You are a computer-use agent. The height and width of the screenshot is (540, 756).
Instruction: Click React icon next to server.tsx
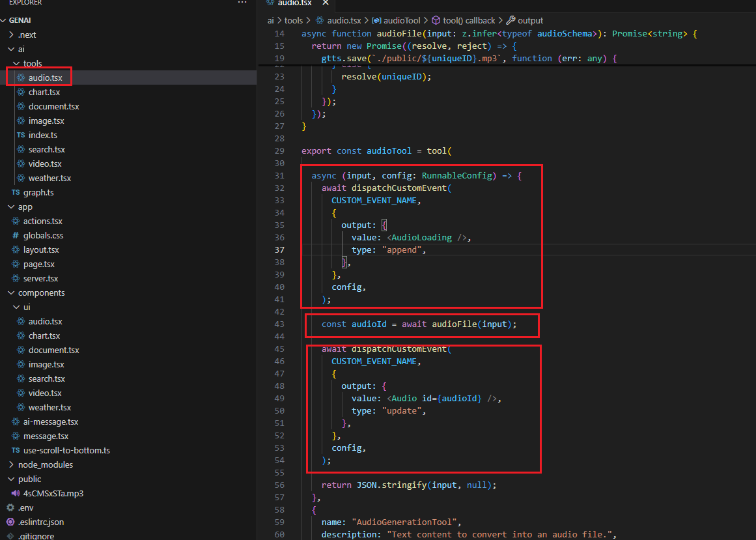click(16, 279)
